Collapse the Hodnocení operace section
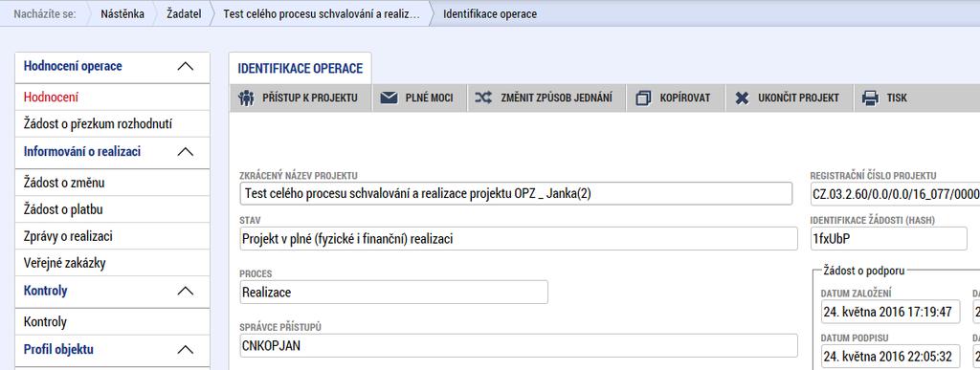 [x=186, y=66]
